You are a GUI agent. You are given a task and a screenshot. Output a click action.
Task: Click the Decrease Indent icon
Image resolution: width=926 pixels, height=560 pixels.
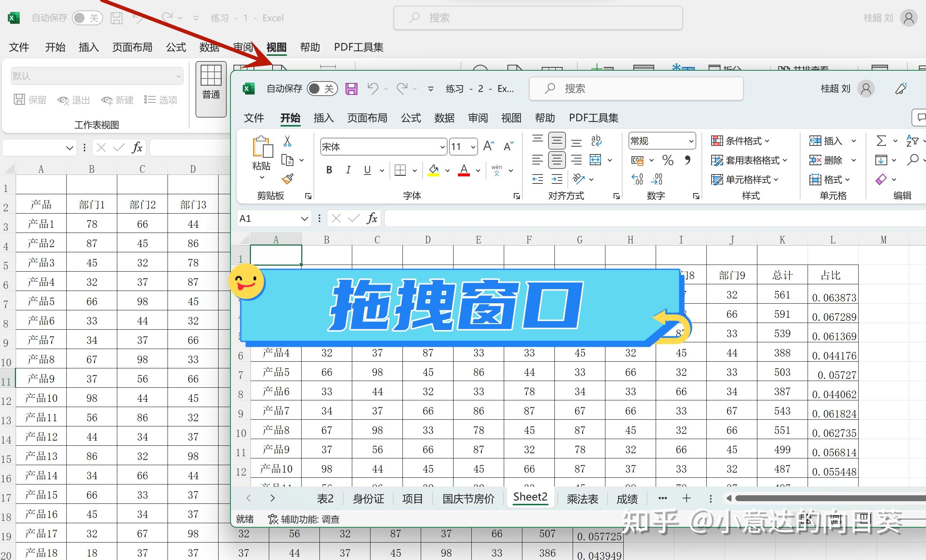538,179
